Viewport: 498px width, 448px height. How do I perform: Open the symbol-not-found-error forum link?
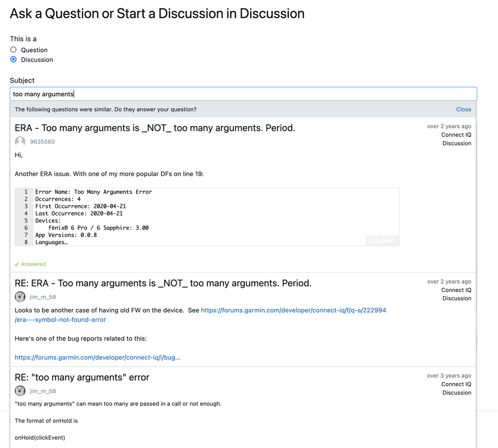click(293, 310)
